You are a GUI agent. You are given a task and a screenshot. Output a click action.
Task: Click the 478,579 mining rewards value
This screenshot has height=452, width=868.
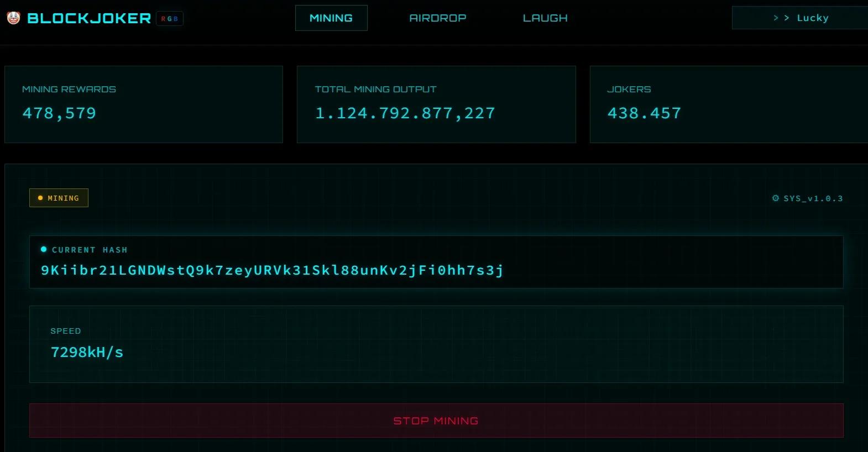coord(59,113)
